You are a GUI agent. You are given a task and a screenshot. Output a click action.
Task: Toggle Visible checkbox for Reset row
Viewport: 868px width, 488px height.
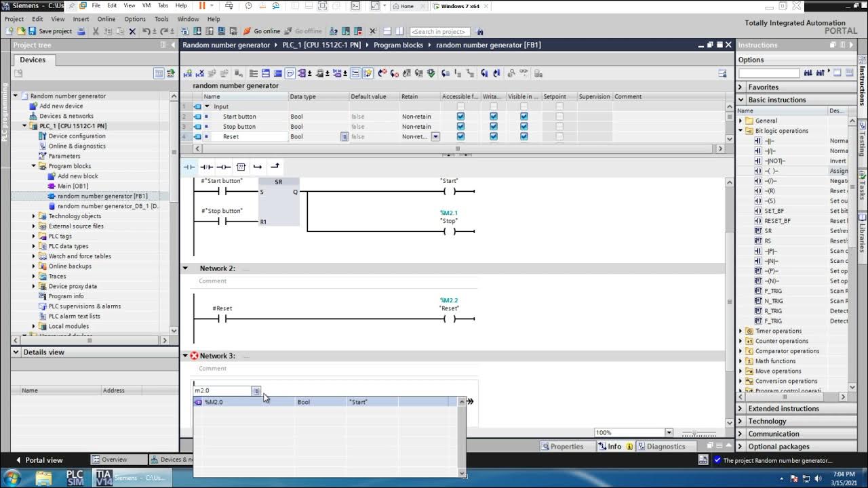coord(524,136)
